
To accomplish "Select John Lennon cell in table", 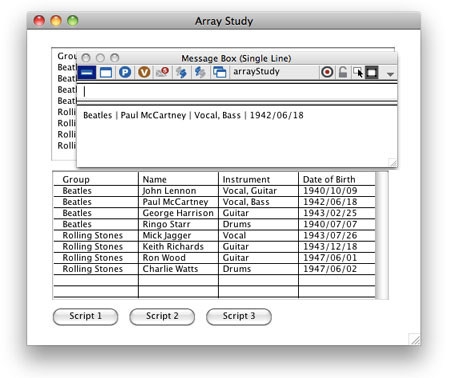I will point(178,191).
